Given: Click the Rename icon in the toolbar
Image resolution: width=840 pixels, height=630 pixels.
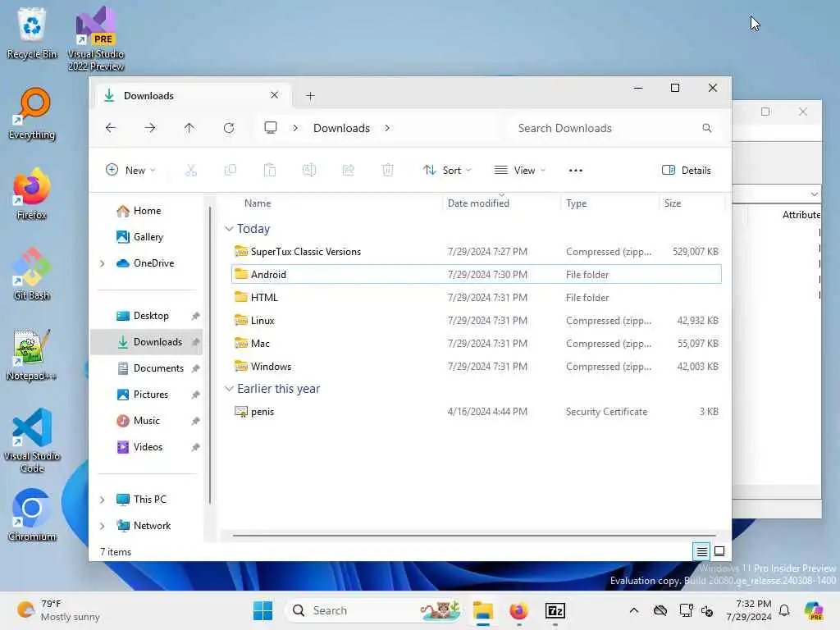Looking at the screenshot, I should coord(309,171).
